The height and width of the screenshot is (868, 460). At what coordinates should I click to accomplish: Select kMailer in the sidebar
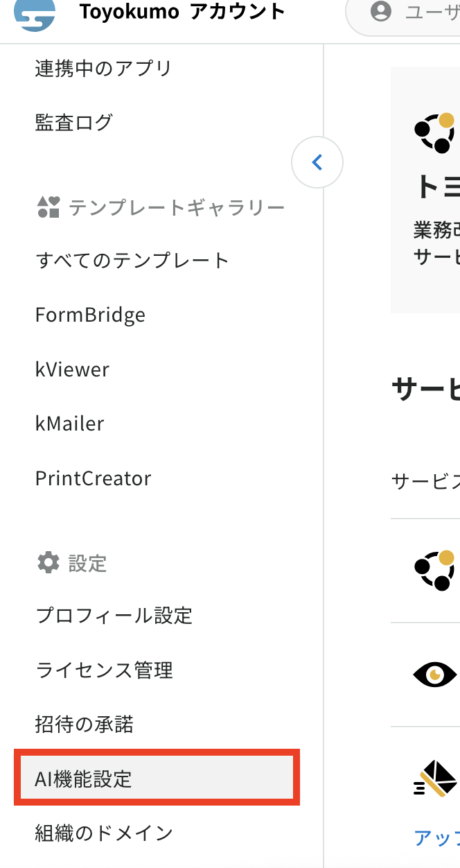(69, 423)
